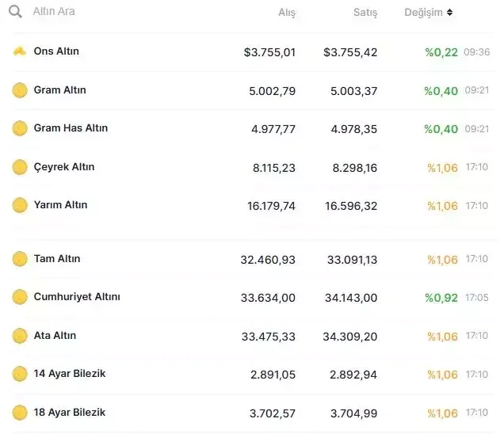Click the Gram Altın coin icon
The image size is (504, 434).
pos(20,90)
